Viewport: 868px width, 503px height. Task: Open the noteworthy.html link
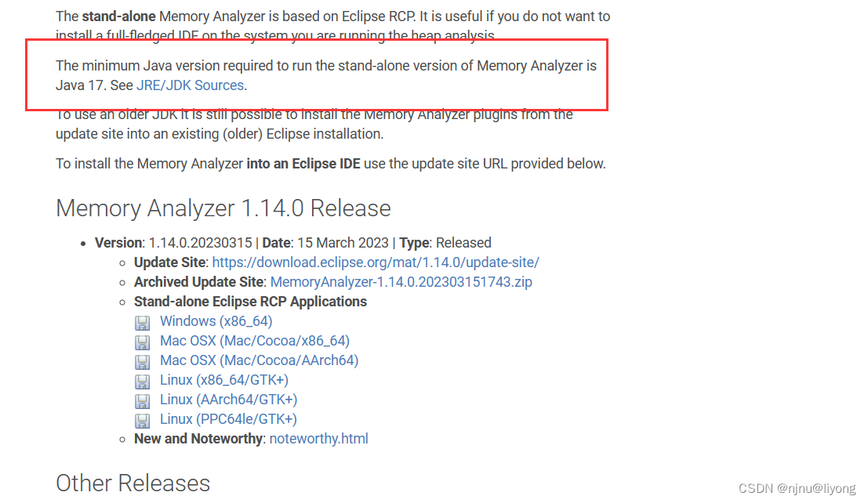(318, 438)
